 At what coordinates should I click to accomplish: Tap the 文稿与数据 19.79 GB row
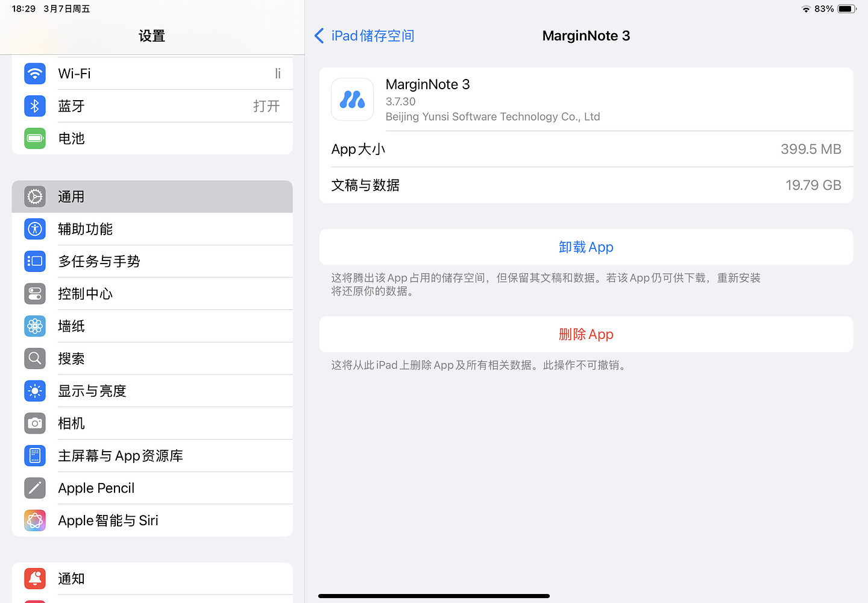[586, 185]
